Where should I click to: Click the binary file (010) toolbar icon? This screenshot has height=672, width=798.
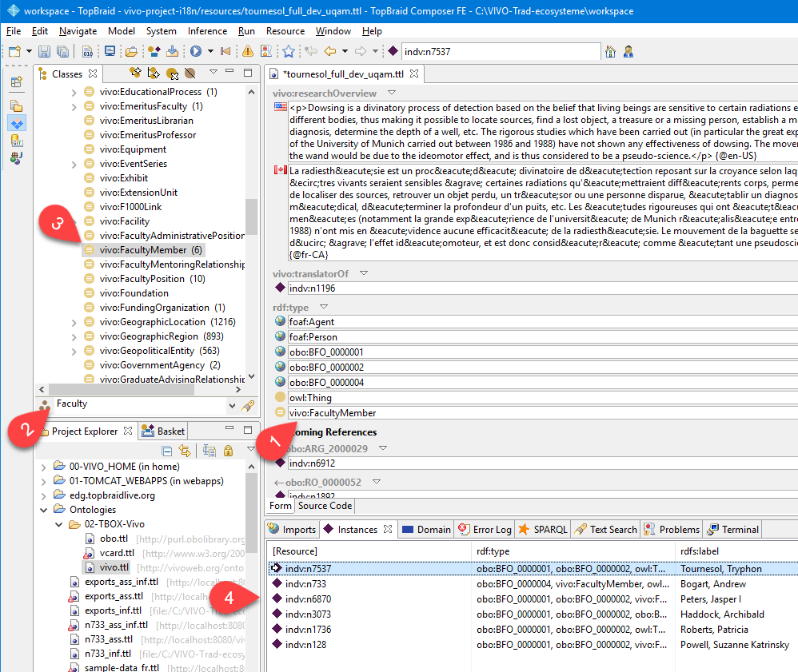tap(87, 51)
